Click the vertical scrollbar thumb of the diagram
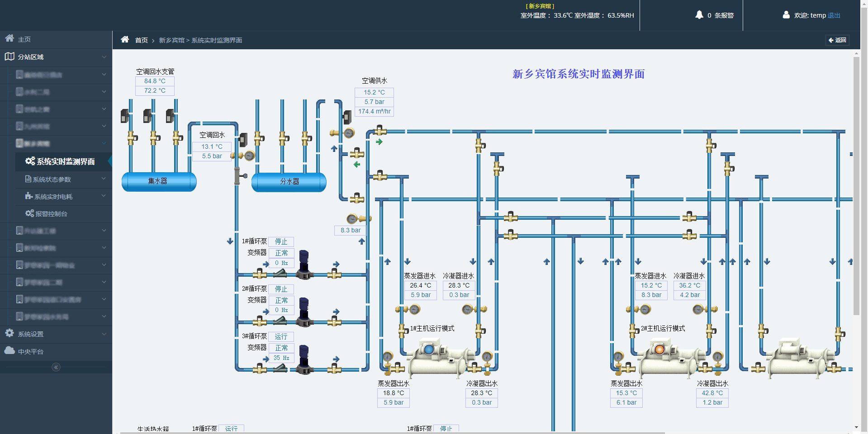 point(856,185)
